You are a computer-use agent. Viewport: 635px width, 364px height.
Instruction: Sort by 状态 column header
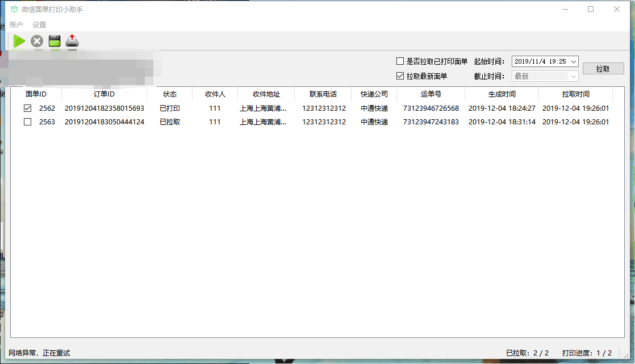(170, 94)
